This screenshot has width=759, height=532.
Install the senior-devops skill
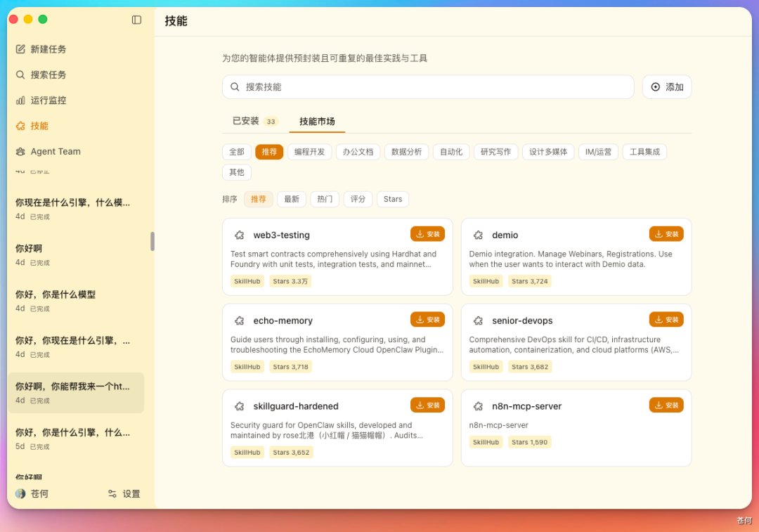pos(666,320)
